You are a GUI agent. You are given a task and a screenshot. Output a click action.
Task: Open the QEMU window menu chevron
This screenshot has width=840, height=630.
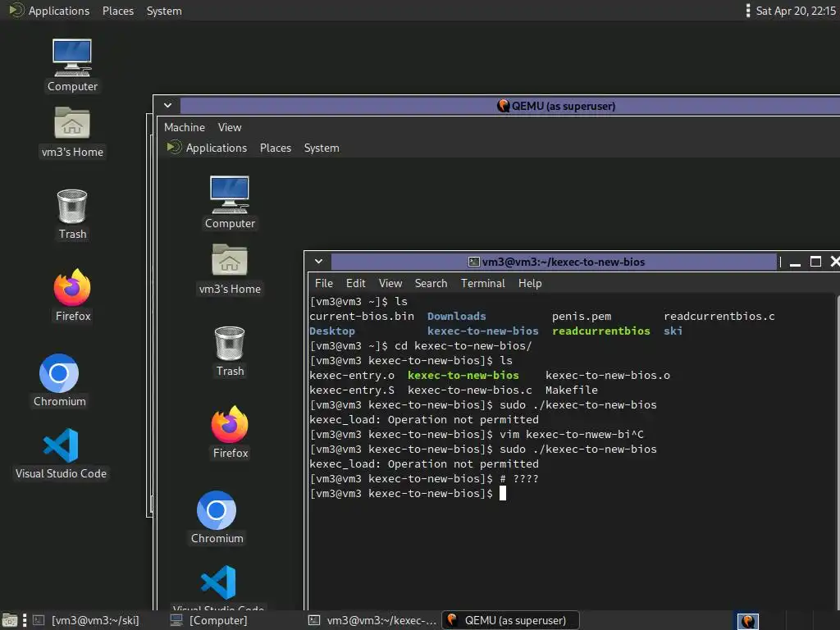coord(167,106)
